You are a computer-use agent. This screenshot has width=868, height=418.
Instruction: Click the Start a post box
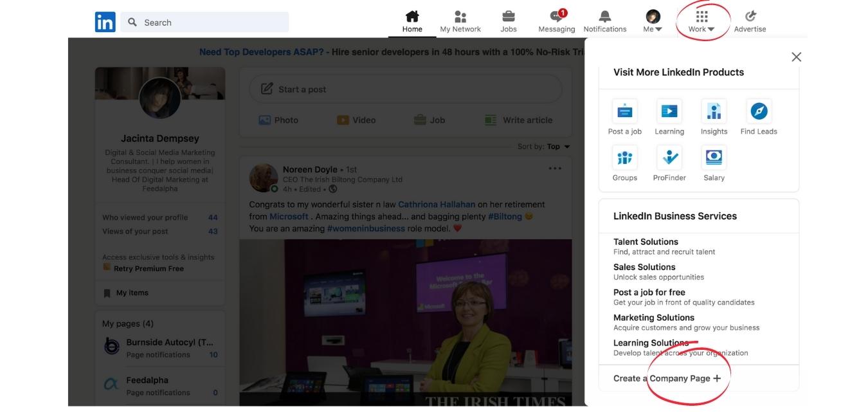coord(405,89)
